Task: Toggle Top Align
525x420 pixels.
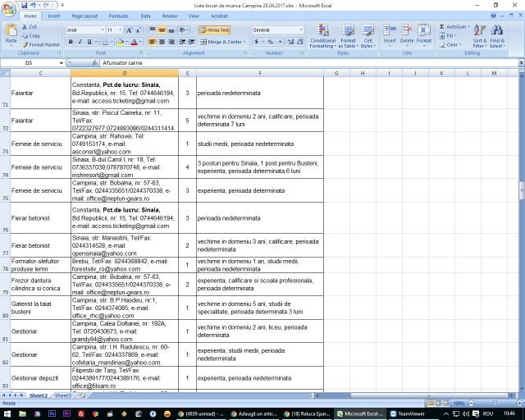Action: 153,30
